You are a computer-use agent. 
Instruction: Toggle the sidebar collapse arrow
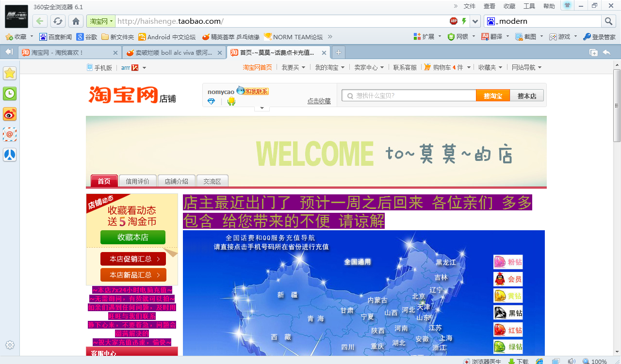(9, 52)
